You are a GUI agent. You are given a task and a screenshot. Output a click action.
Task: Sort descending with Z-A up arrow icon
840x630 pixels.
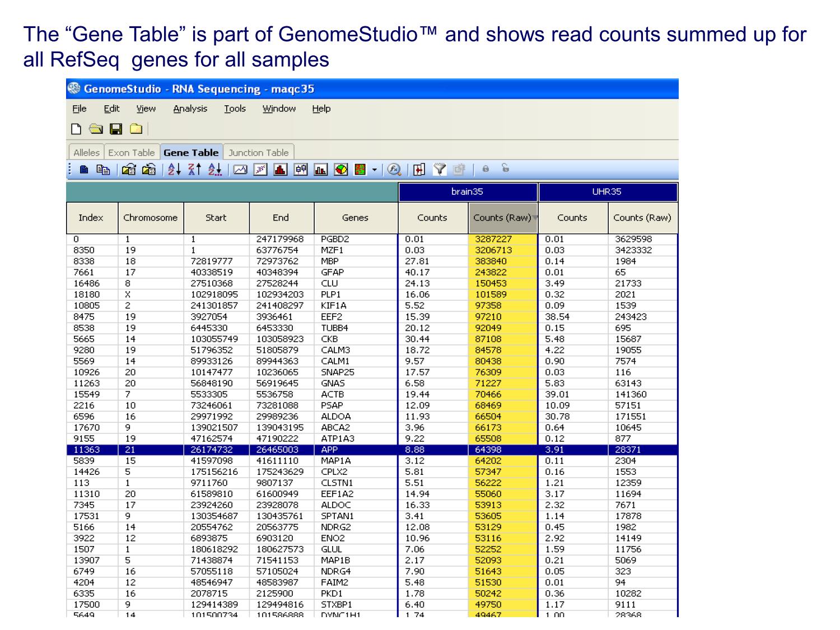[x=194, y=170]
